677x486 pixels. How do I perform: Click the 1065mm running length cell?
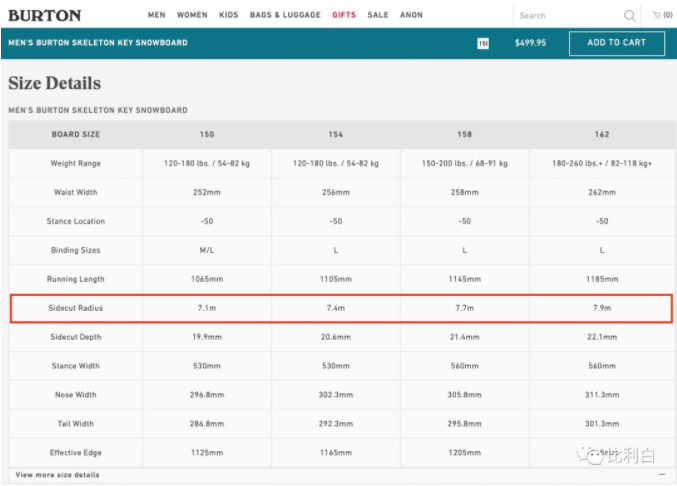pos(207,279)
